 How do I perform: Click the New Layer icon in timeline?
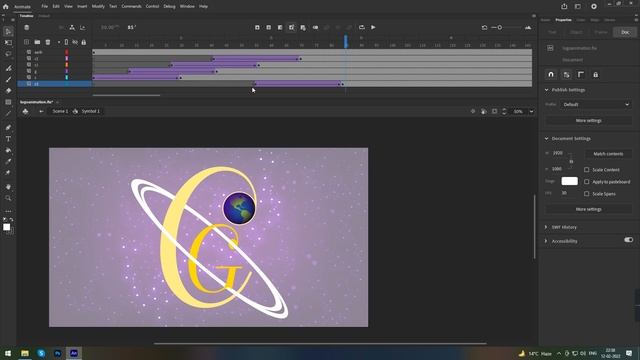pyautogui.click(x=27, y=42)
